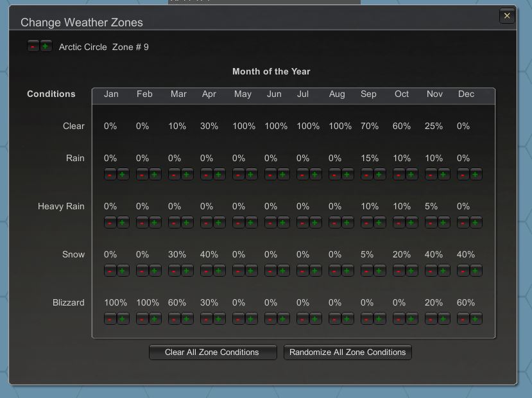Increase Rain percentage for October

point(411,175)
